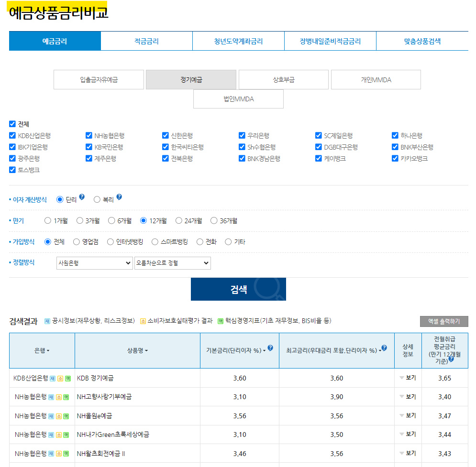Select 영업점 join method radio

click(77, 242)
